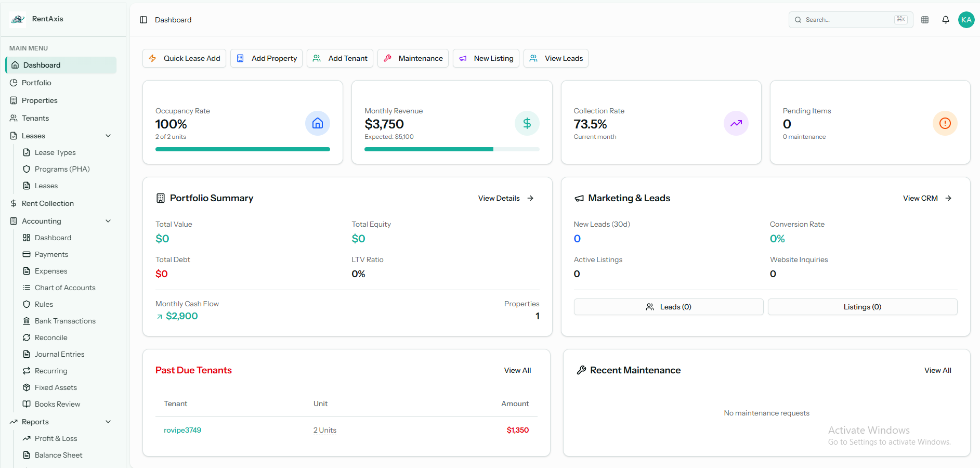
Task: Click the notification bell icon
Action: 945,20
